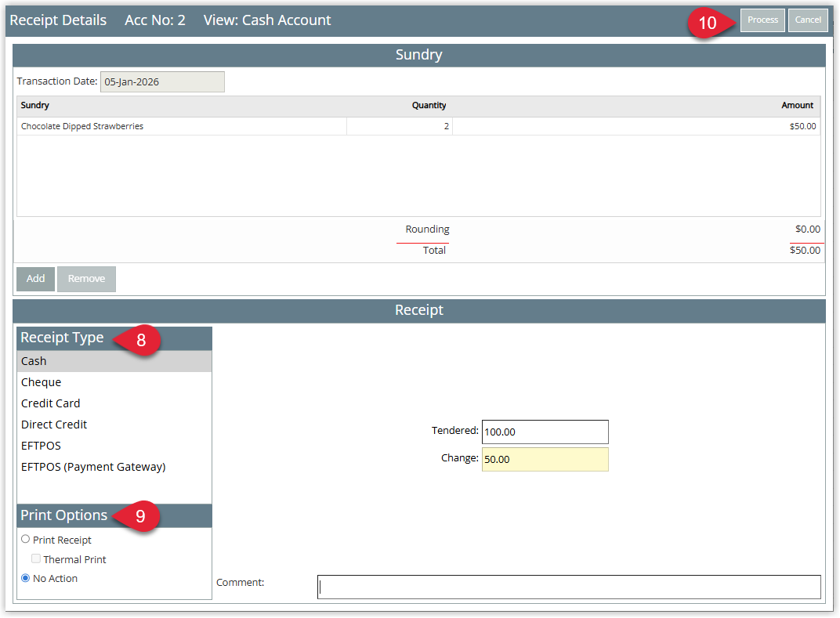Click the Total $50.00 value
Image resolution: width=840 pixels, height=618 pixels.
[805, 251]
